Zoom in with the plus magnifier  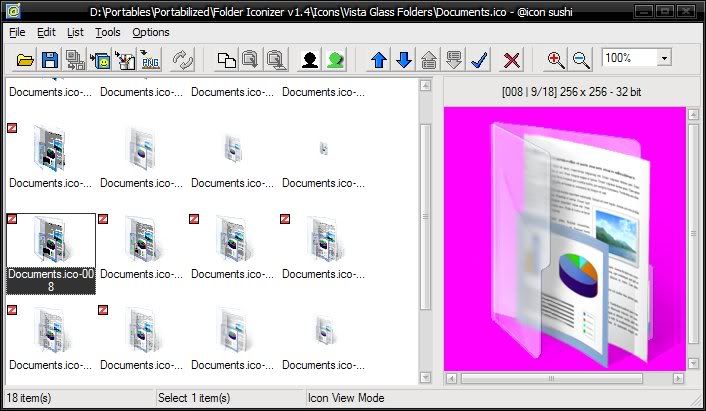556,60
